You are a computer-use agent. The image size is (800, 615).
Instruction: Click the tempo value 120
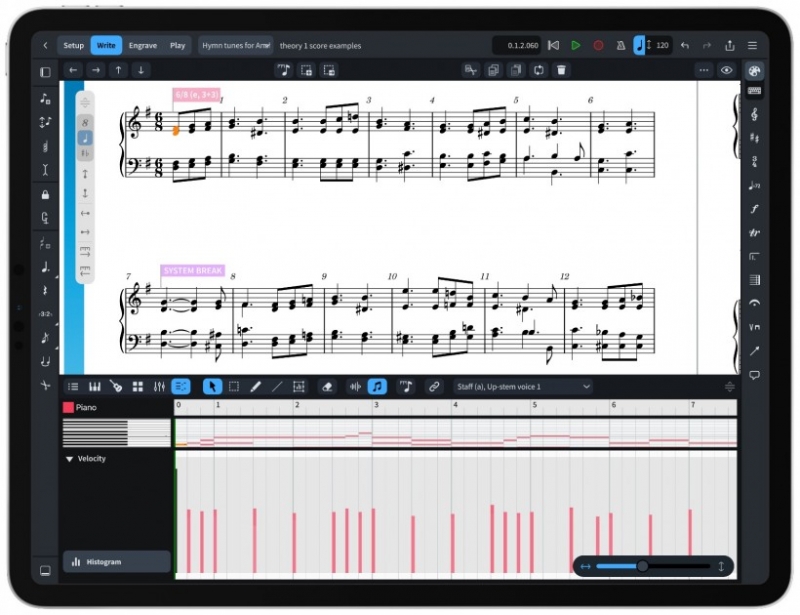coord(662,45)
